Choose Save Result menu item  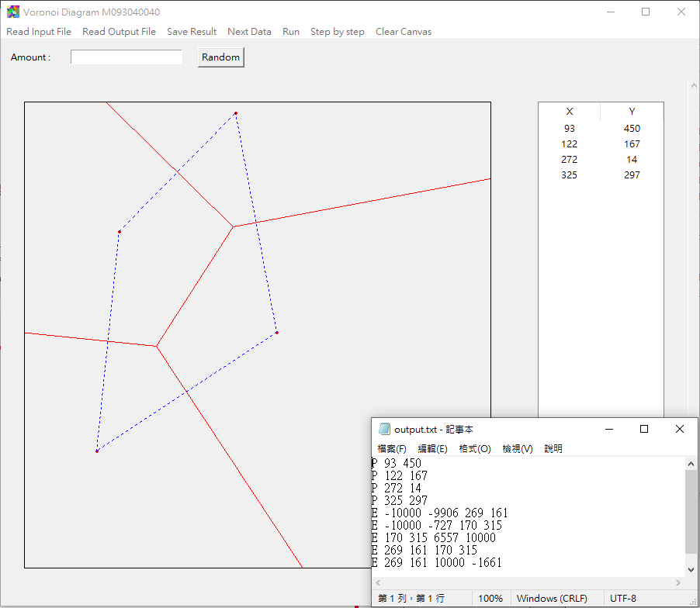point(192,32)
